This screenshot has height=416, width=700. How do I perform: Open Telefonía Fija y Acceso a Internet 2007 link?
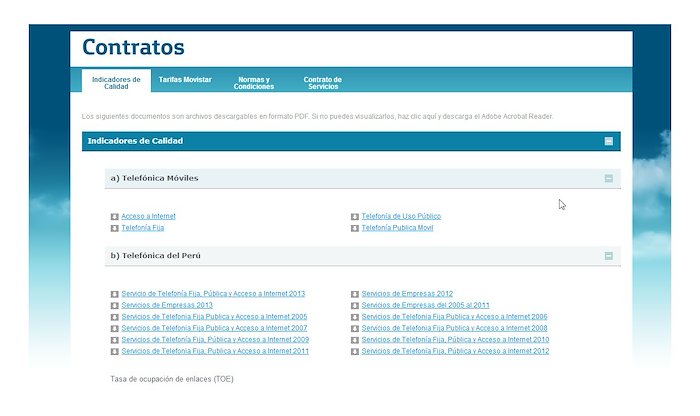214,328
